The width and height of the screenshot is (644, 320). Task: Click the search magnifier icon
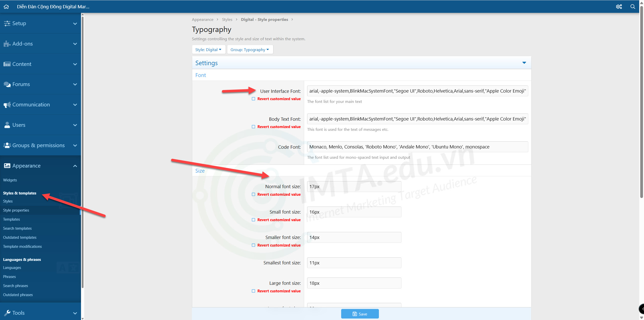click(633, 7)
